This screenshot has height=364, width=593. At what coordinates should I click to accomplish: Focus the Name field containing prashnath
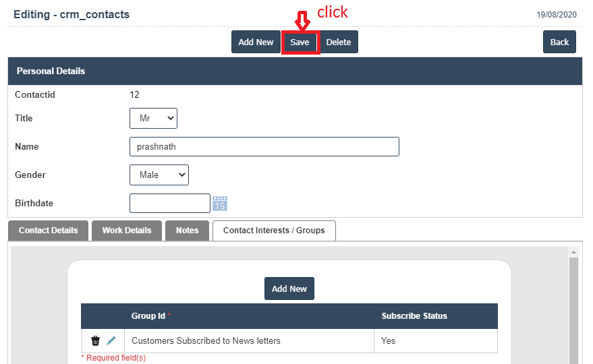tap(264, 146)
